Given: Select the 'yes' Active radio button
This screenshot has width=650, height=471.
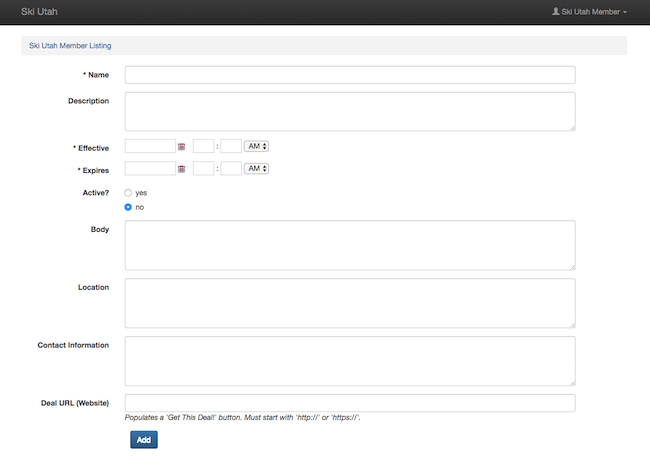Looking at the screenshot, I should tap(128, 192).
